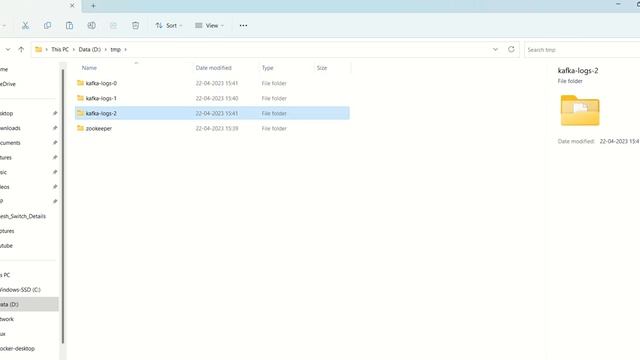Click the navigation pane scrollbar
640x360 pixels.
(63, 206)
